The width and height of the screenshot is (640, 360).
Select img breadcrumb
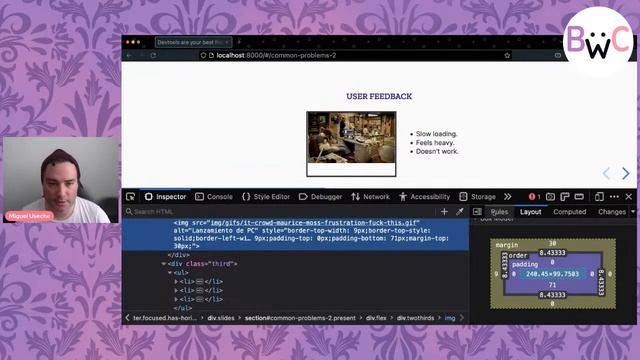(x=450, y=318)
